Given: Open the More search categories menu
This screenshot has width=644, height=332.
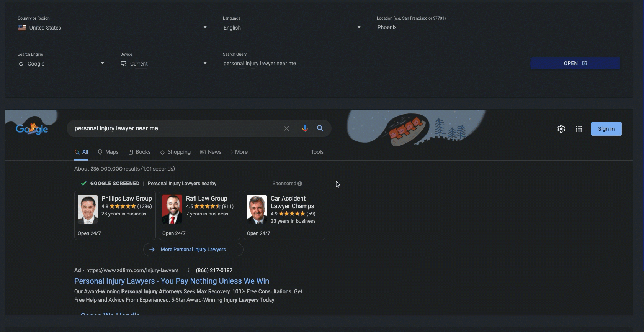Looking at the screenshot, I should (x=239, y=152).
